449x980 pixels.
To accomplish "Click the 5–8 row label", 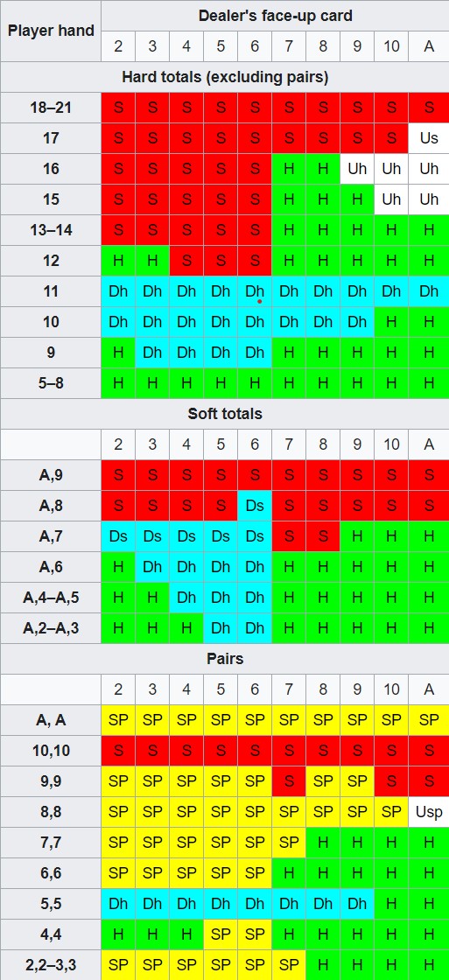I will click(x=51, y=383).
